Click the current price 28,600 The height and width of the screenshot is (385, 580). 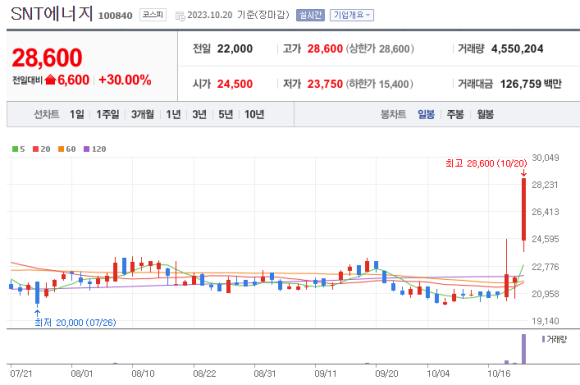click(x=47, y=58)
